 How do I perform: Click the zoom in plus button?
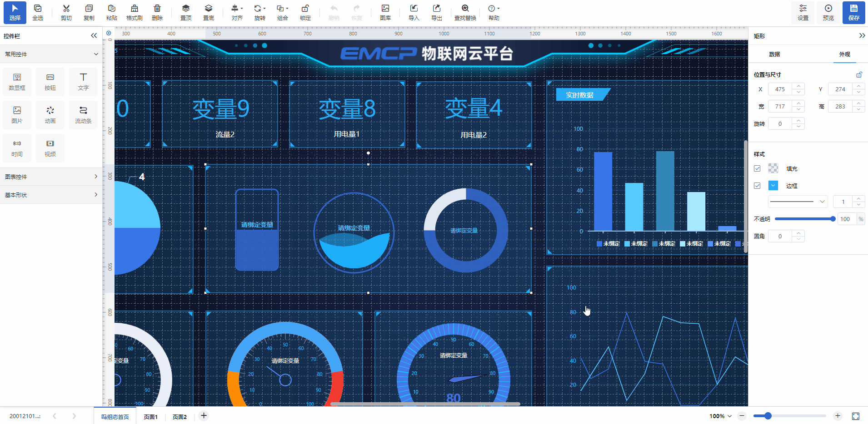(838, 416)
